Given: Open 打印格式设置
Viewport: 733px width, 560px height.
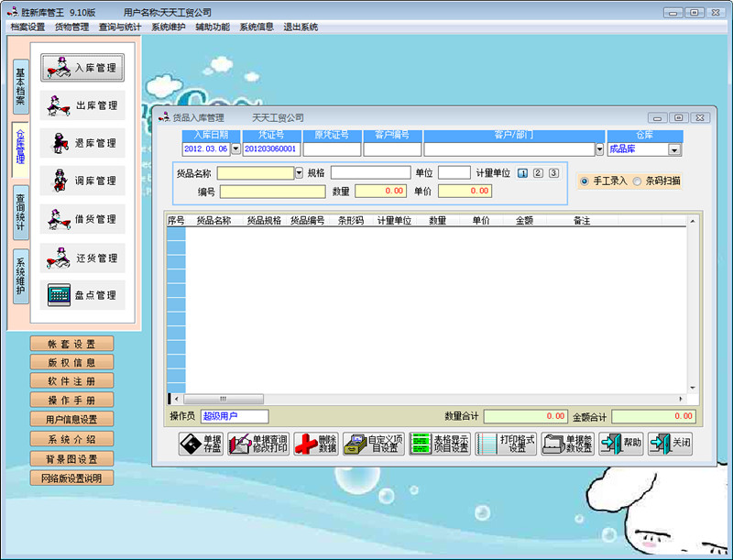Looking at the screenshot, I should tap(507, 444).
